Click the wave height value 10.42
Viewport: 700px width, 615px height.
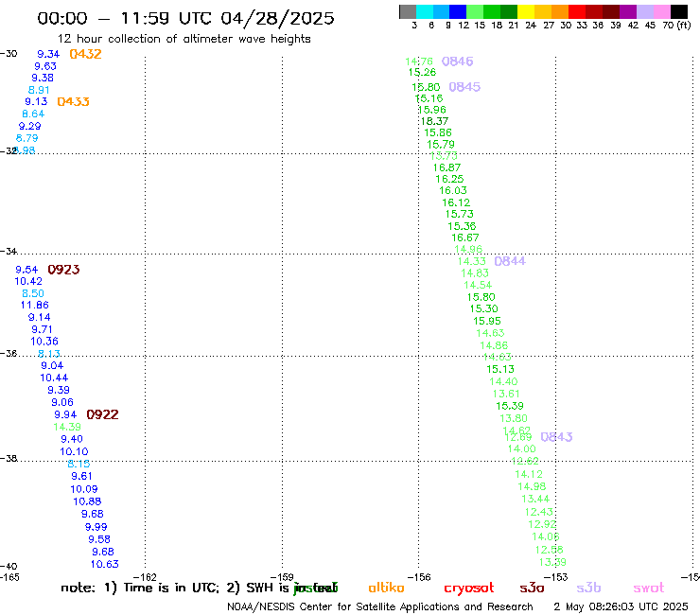[28, 281]
